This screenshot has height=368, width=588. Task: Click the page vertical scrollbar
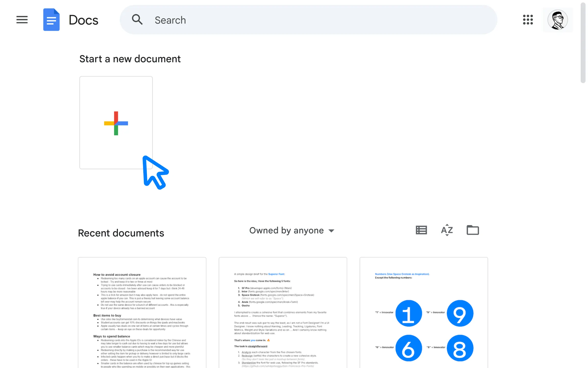click(x=583, y=43)
